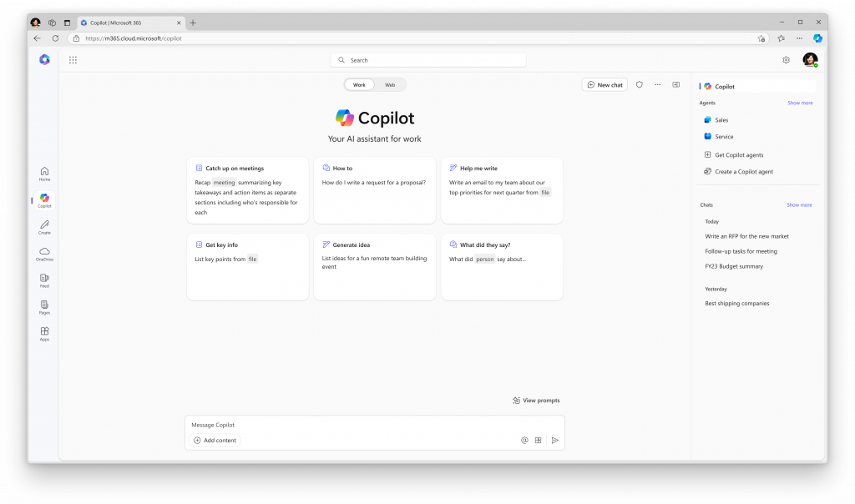Open Pages in the left sidebar

(44, 308)
